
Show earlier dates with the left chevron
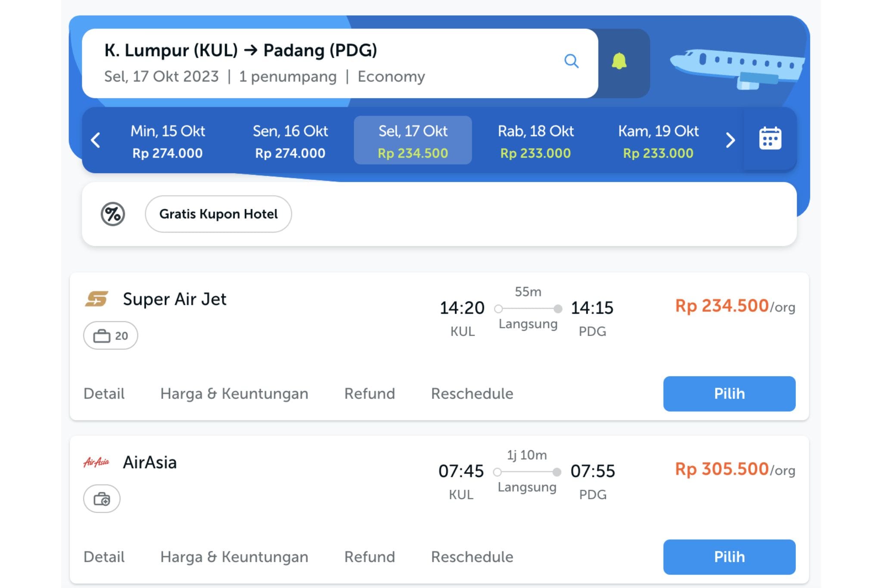[x=96, y=140]
